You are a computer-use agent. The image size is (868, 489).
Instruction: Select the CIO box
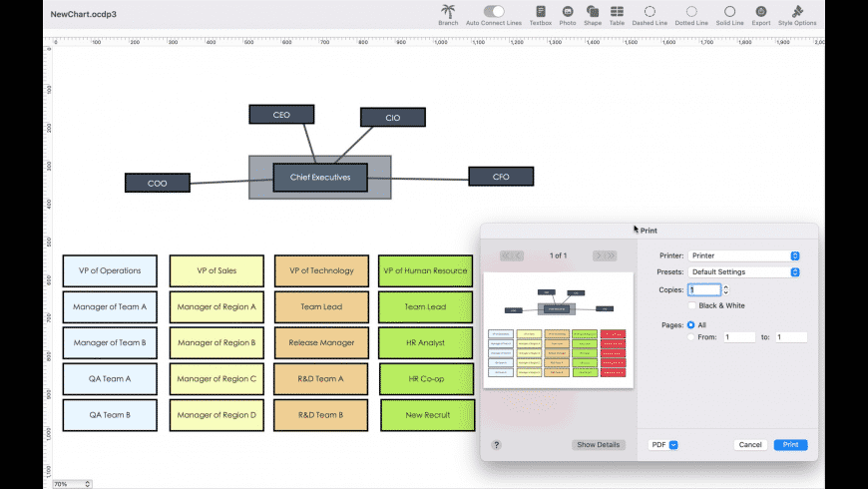[x=392, y=118]
